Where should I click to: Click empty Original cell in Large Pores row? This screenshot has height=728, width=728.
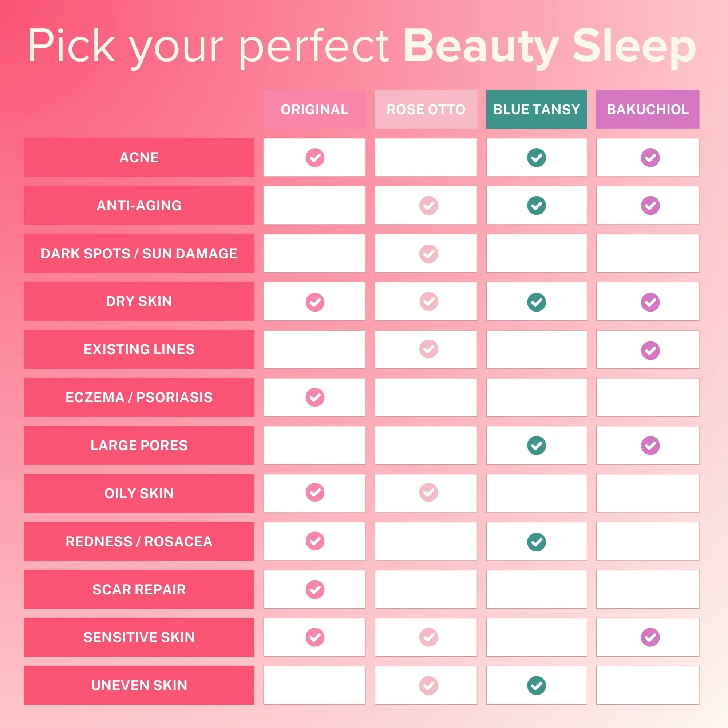314,446
